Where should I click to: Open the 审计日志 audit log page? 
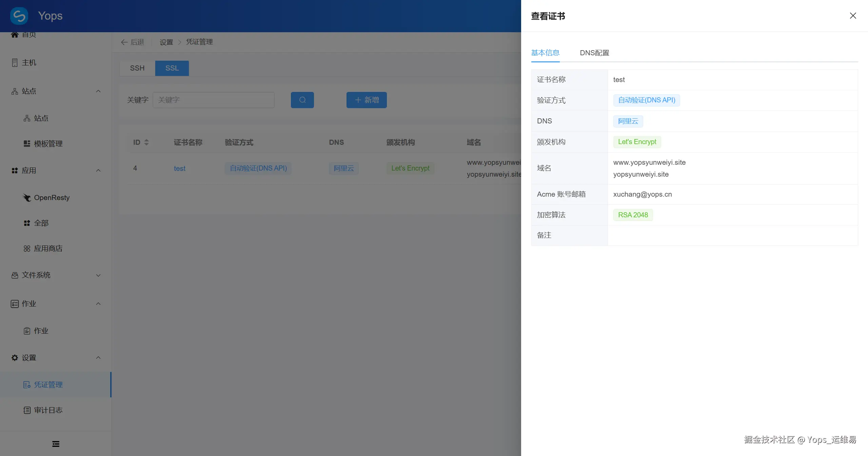(x=48, y=410)
